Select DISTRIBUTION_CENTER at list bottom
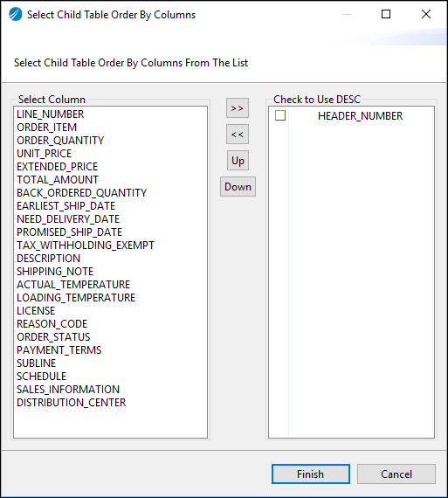 [x=71, y=403]
